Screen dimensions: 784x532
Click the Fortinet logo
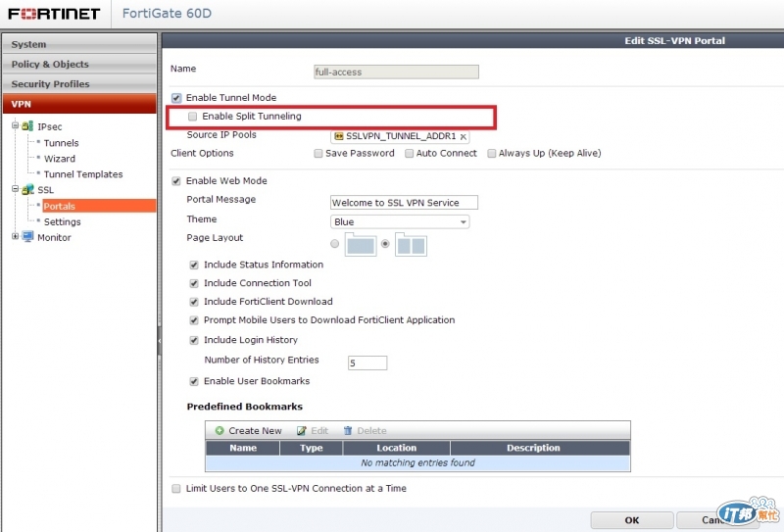point(54,14)
